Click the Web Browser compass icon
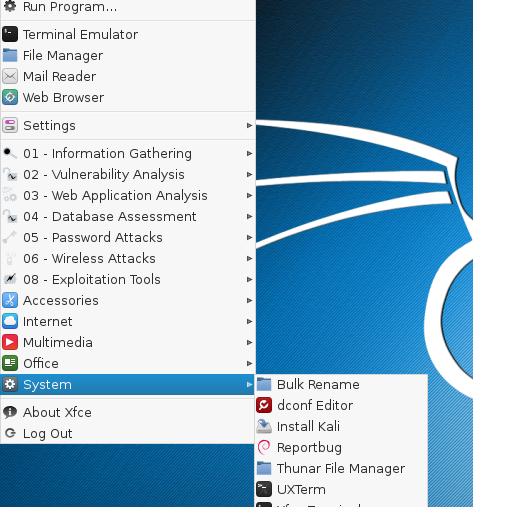The height and width of the screenshot is (507, 529). (10, 97)
